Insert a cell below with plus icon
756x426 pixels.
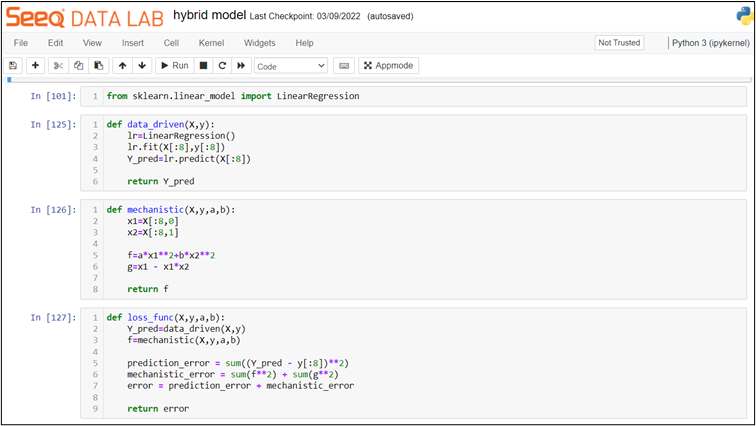(x=35, y=66)
